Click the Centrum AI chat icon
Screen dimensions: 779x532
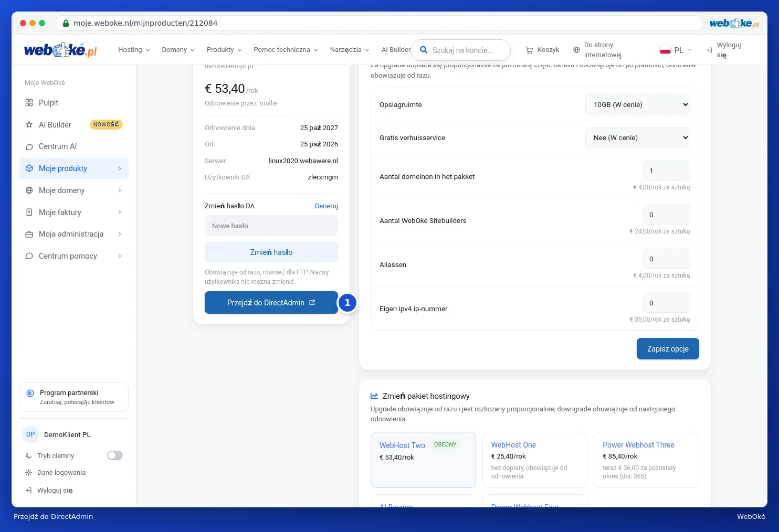[29, 146]
